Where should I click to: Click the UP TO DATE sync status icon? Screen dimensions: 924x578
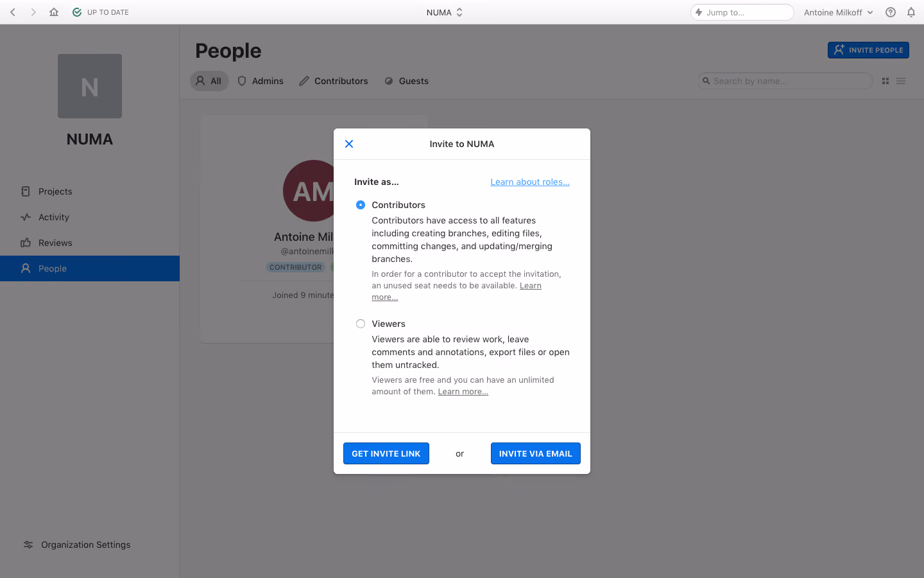[77, 12]
